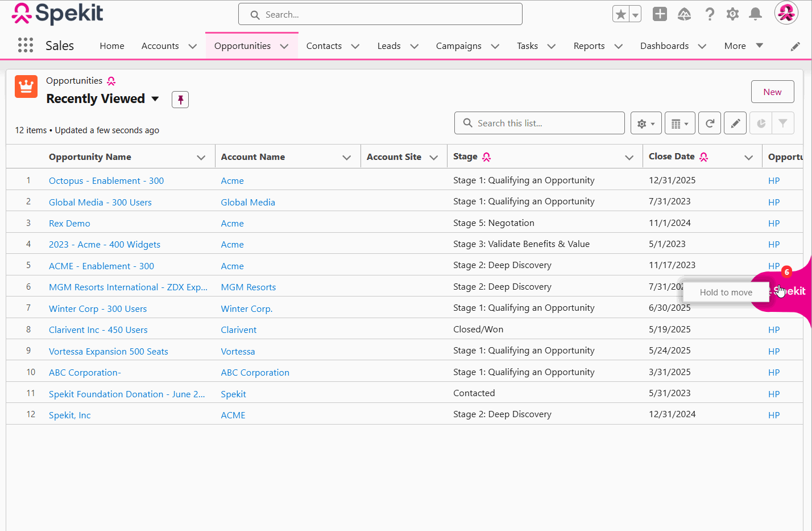Click the Closed/Won stage cell

coord(478,330)
